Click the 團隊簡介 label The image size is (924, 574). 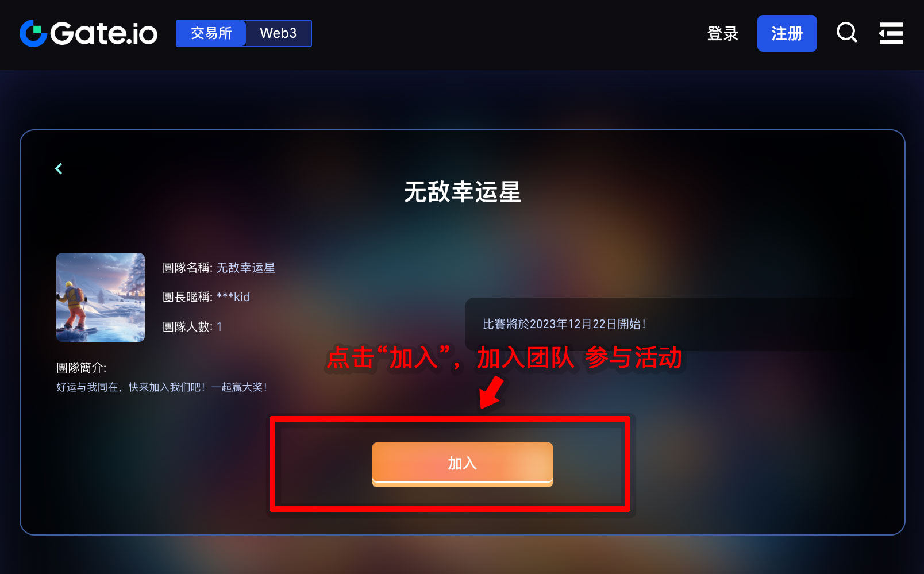pos(82,368)
